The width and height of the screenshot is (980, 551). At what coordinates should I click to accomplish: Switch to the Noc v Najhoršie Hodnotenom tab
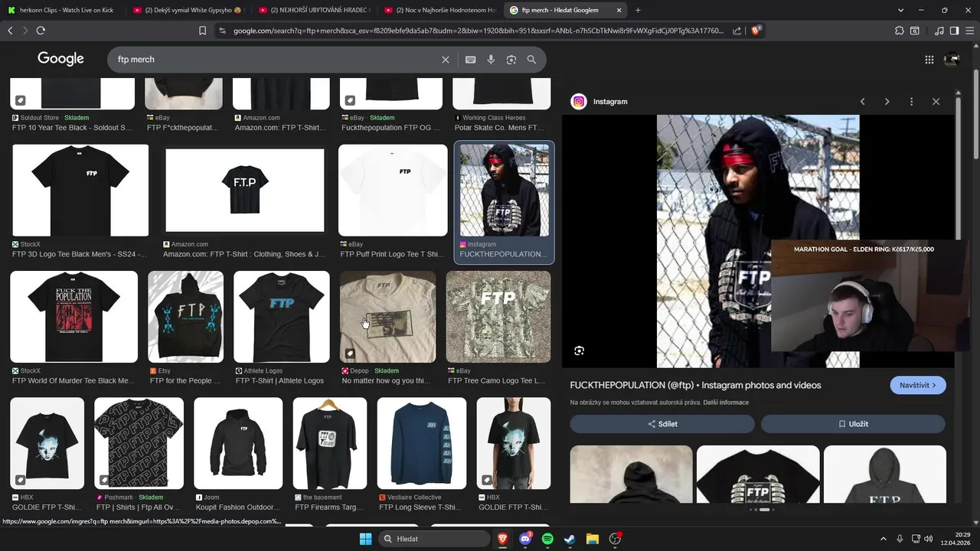coord(440,10)
